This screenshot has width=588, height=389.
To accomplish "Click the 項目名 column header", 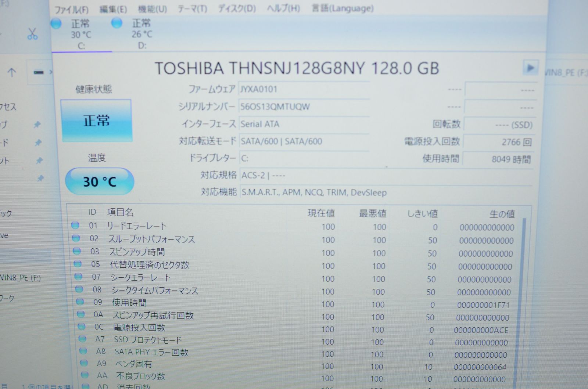I will point(121,212).
